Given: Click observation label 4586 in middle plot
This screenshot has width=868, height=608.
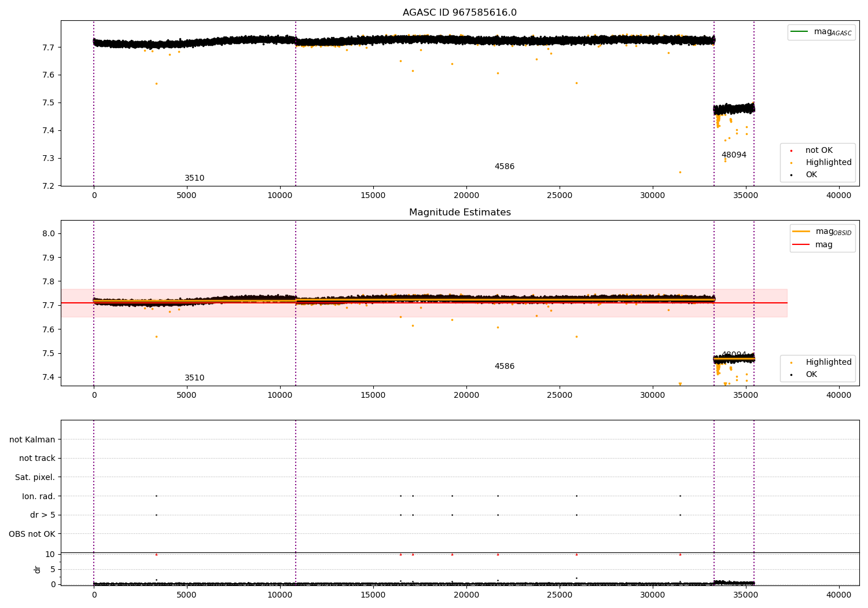Looking at the screenshot, I should [x=505, y=367].
